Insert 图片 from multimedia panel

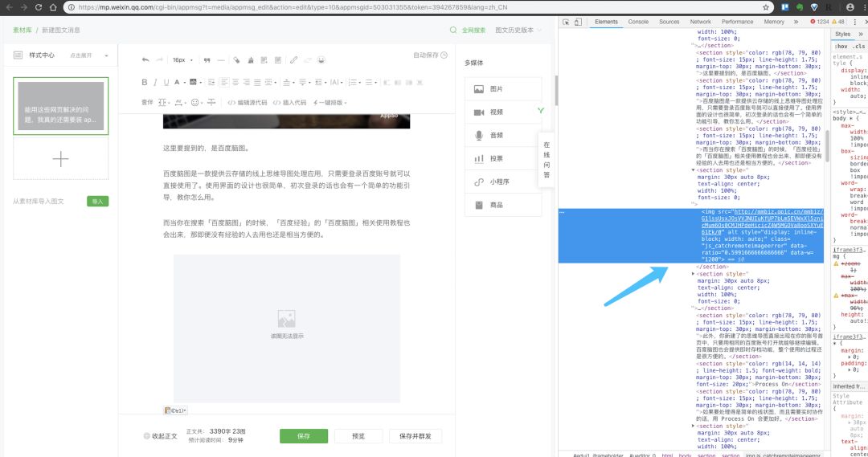[x=503, y=89]
